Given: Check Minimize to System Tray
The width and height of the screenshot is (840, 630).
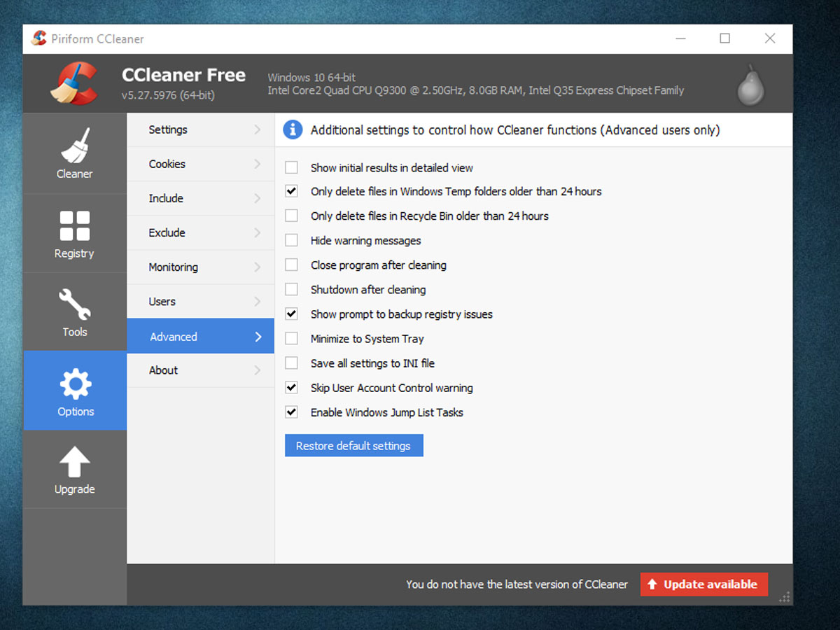Looking at the screenshot, I should click(291, 338).
